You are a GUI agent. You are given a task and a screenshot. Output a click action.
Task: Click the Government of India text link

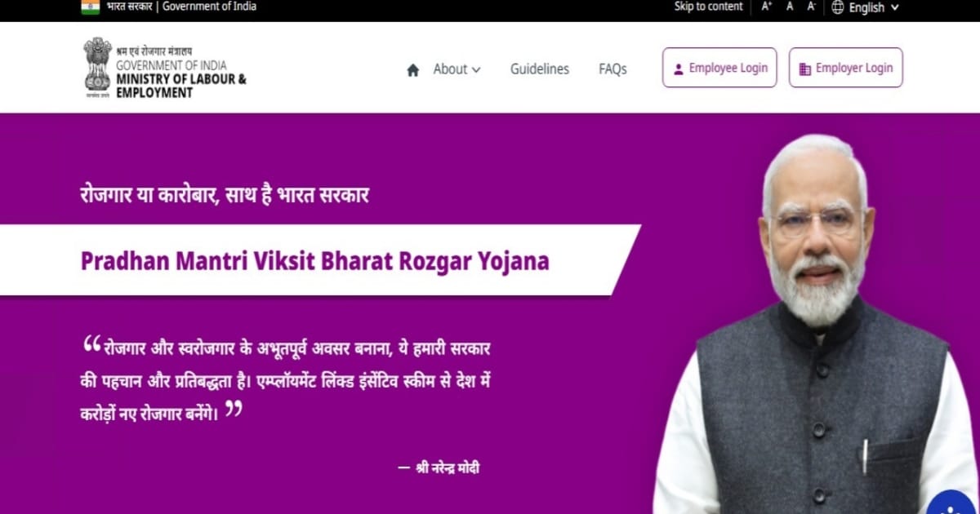pyautogui.click(x=210, y=7)
